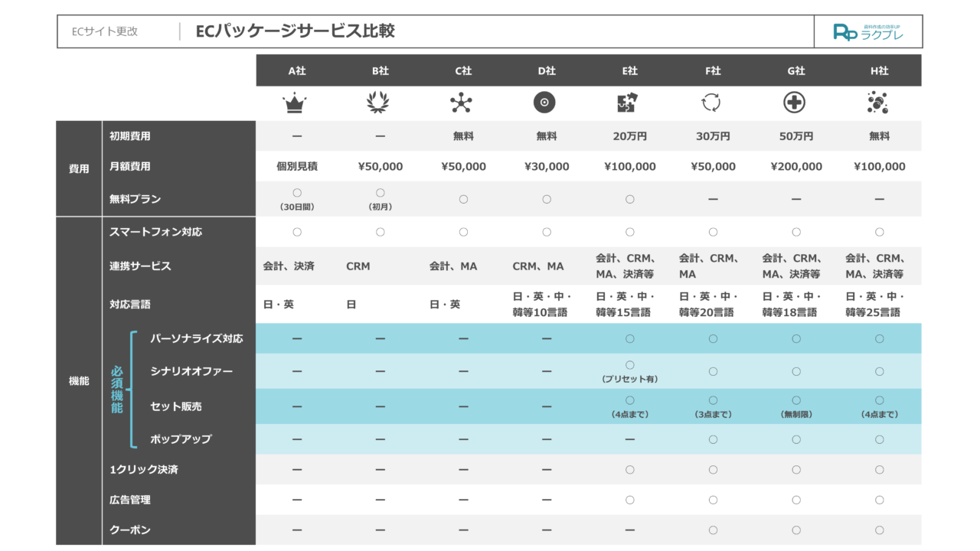
Task: Click the plus circle icon under G社
Action: (795, 103)
